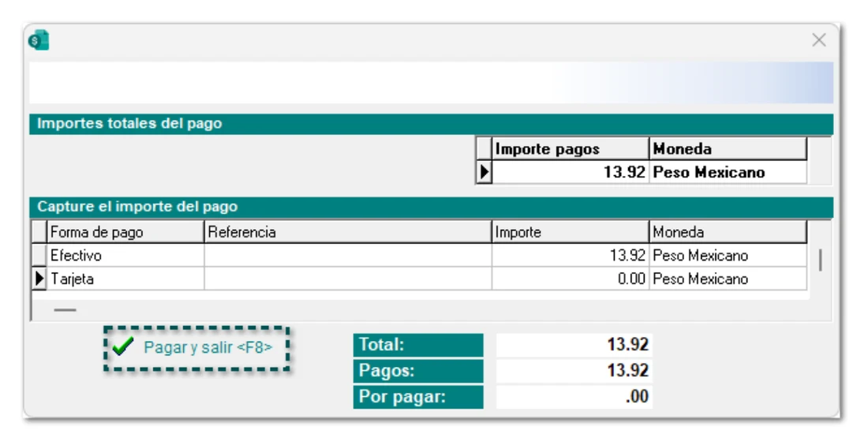Image resolution: width=868 pixels, height=446 pixels.
Task: Click the bold Moneda header in totals grid
Action: pos(728,149)
